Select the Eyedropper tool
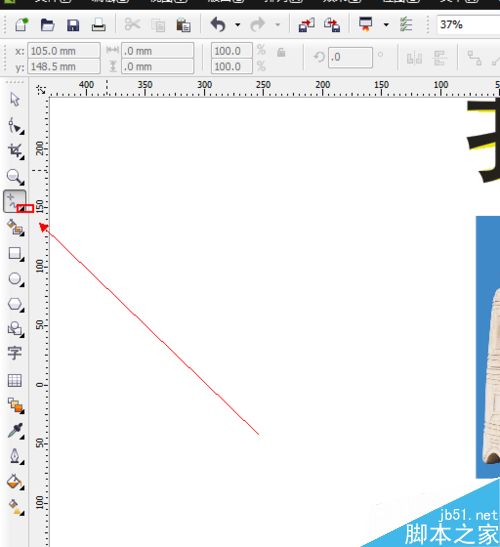 (15, 431)
